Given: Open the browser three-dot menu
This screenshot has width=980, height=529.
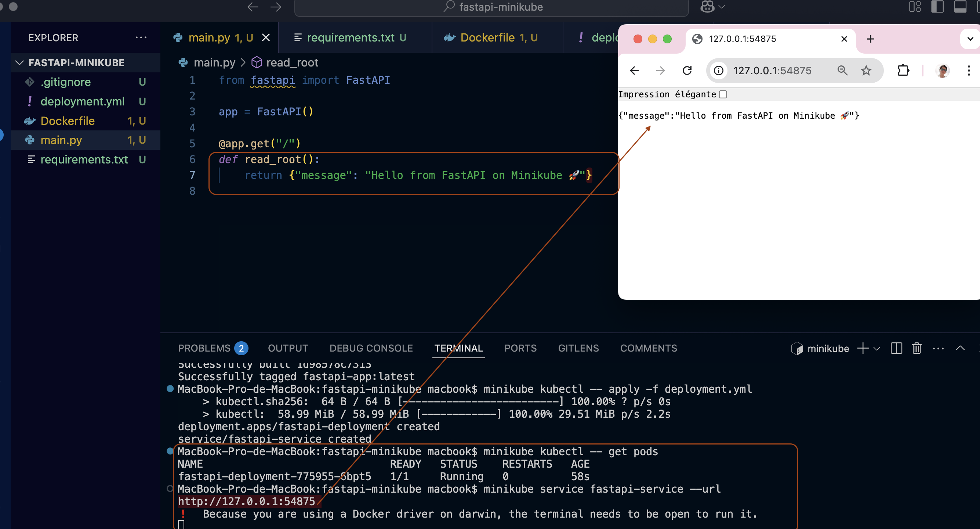Looking at the screenshot, I should click(x=969, y=71).
